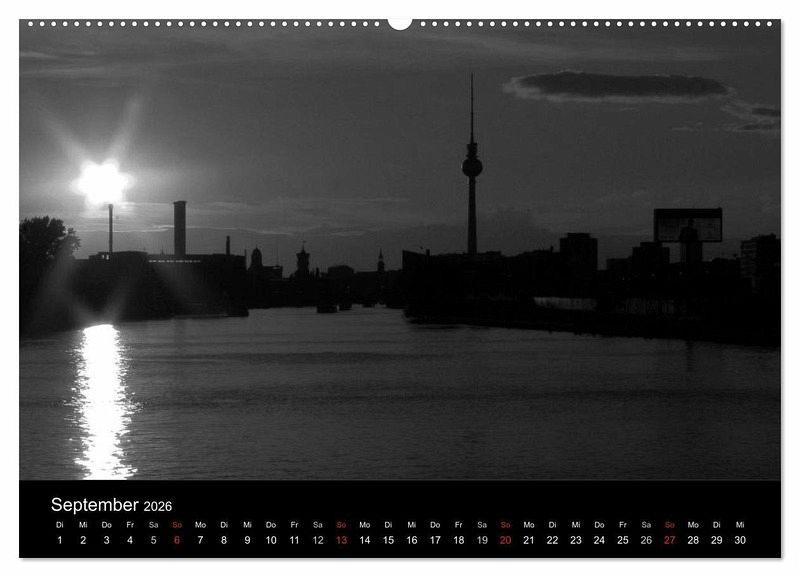Image resolution: width=800 pixels, height=577 pixels.
Task: Click the 'Fr' label above day 4
Action: [x=130, y=525]
